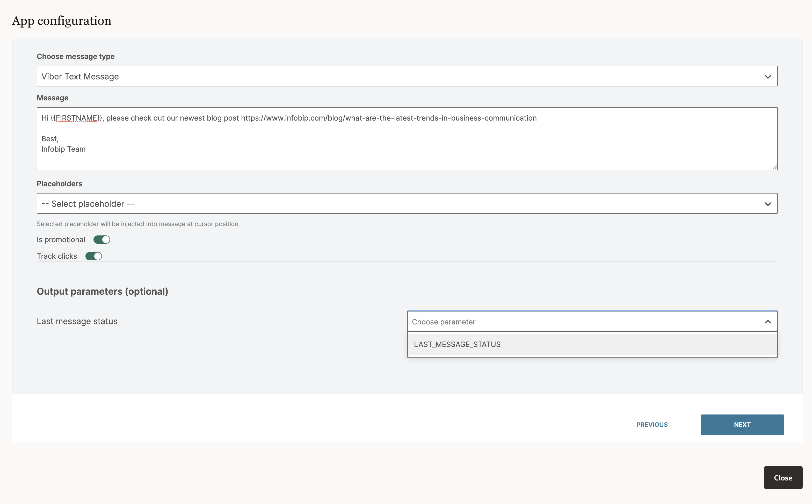Click the Close button
Viewport: 812px width, 504px height.
[783, 477]
